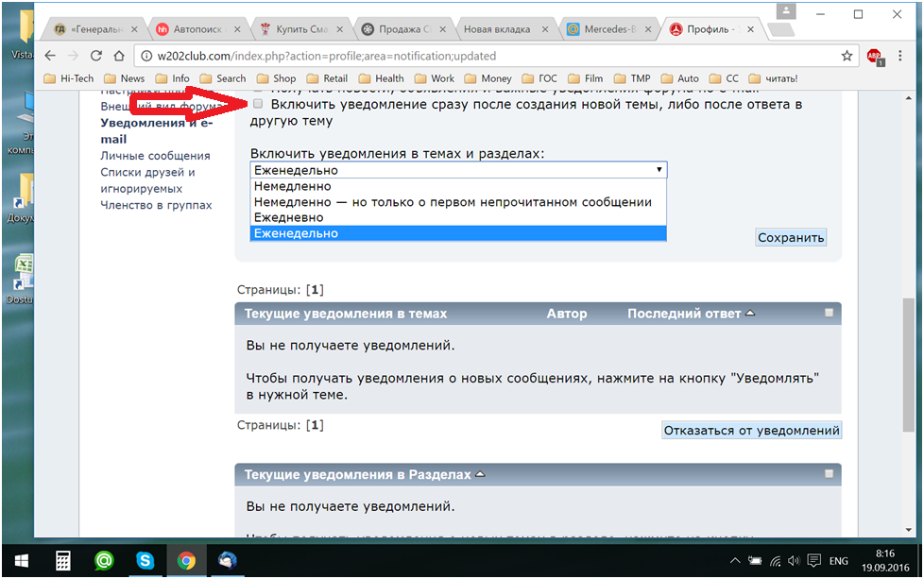
Task: Bookmark this page with the star icon
Action: click(847, 56)
